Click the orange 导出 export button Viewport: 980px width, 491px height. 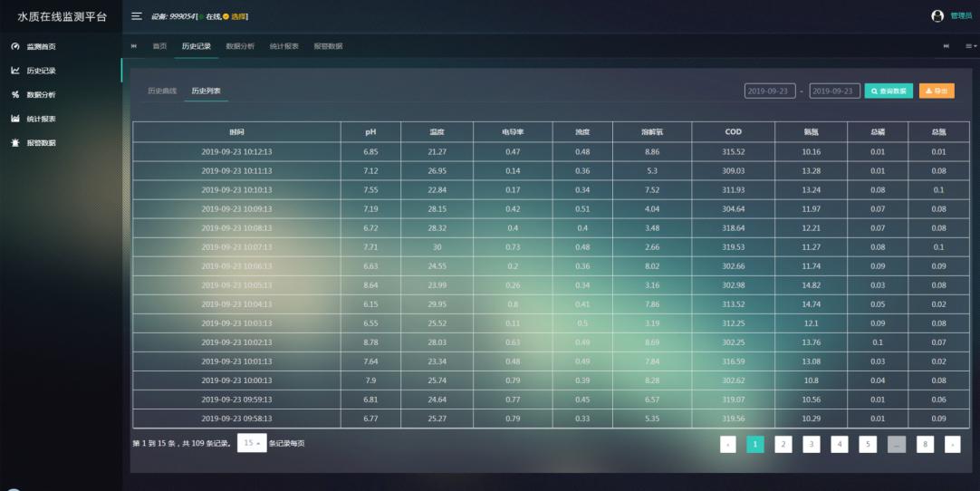point(937,91)
